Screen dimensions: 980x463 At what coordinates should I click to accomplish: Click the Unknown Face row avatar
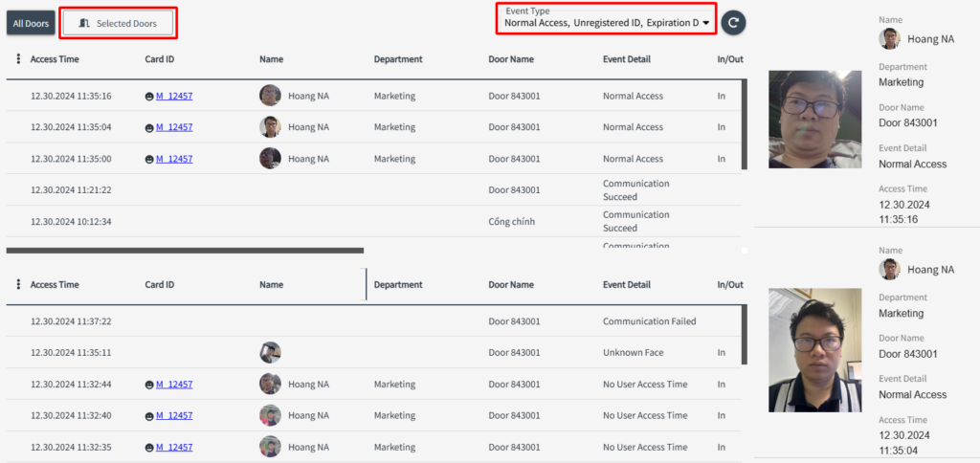click(270, 352)
